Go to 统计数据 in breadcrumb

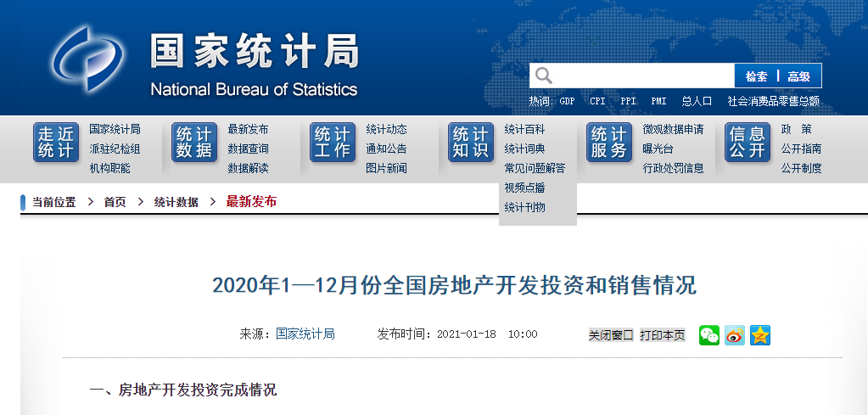(x=176, y=203)
